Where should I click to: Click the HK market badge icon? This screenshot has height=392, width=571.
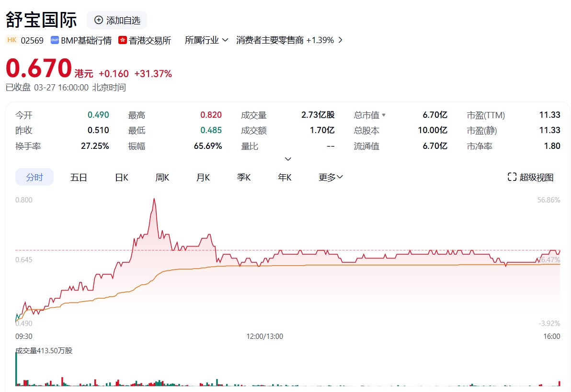tap(12, 40)
